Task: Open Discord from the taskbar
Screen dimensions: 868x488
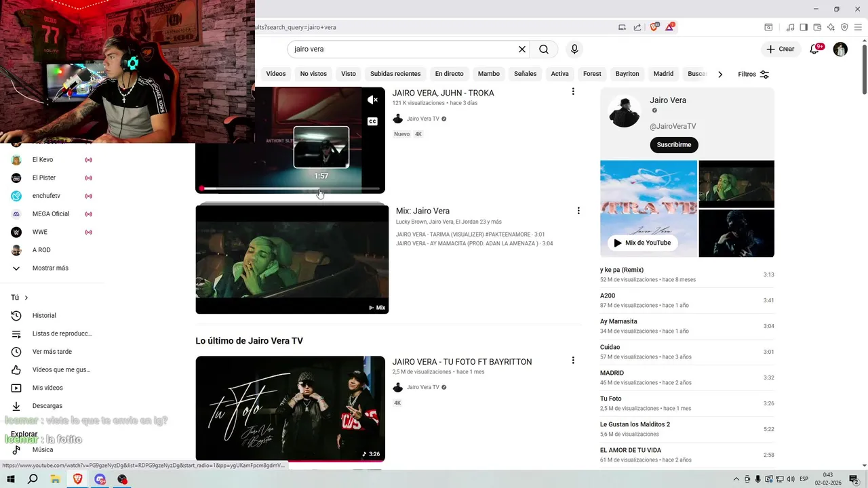Action: [x=100, y=479]
